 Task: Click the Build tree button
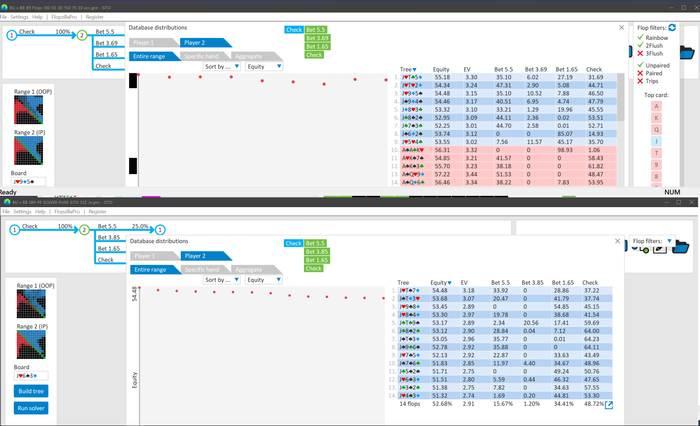tap(31, 391)
